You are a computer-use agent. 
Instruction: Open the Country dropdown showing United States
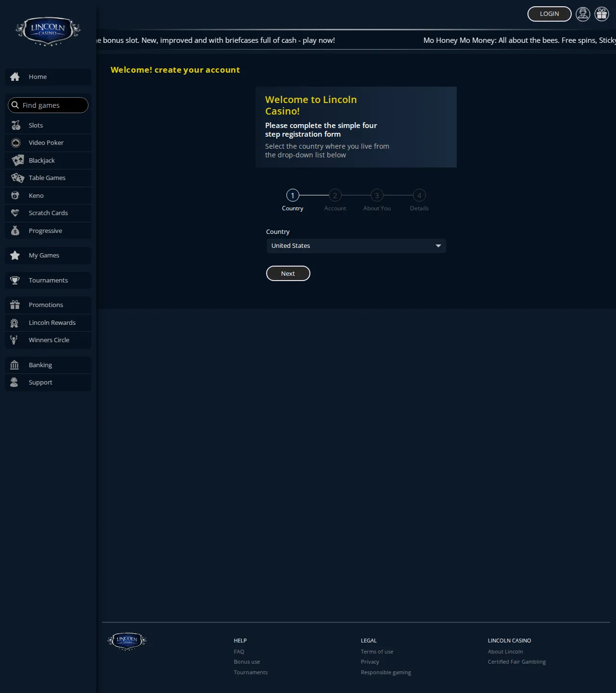[x=356, y=246]
